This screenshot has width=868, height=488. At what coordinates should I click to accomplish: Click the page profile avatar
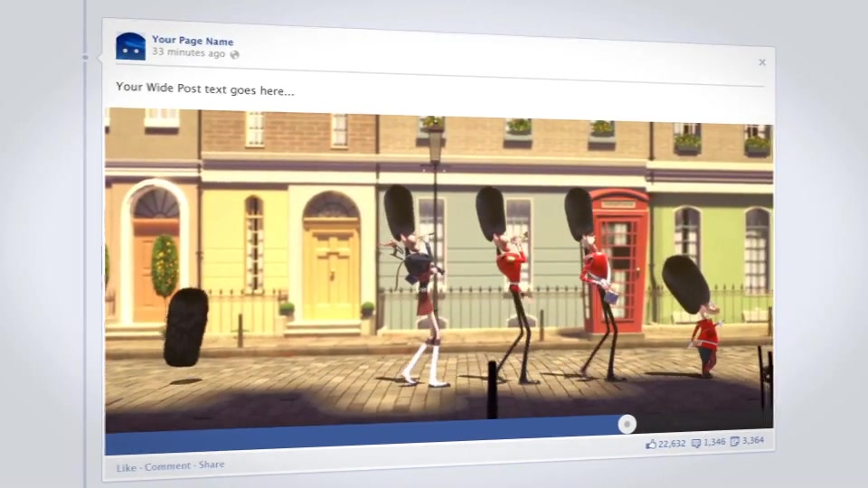pyautogui.click(x=130, y=46)
